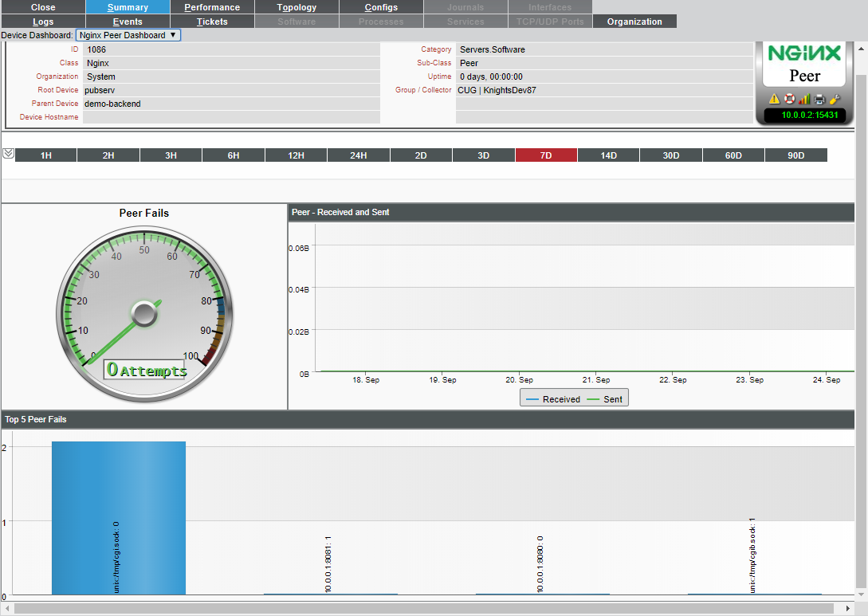Viewport: 868px width, 616px height.
Task: Click the Close button
Action: tap(42, 7)
